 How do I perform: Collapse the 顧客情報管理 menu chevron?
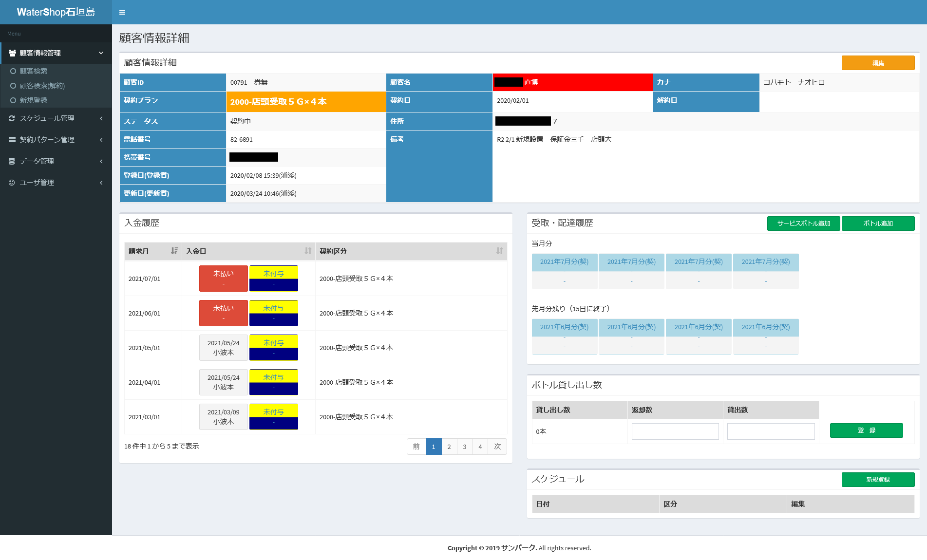coord(101,53)
